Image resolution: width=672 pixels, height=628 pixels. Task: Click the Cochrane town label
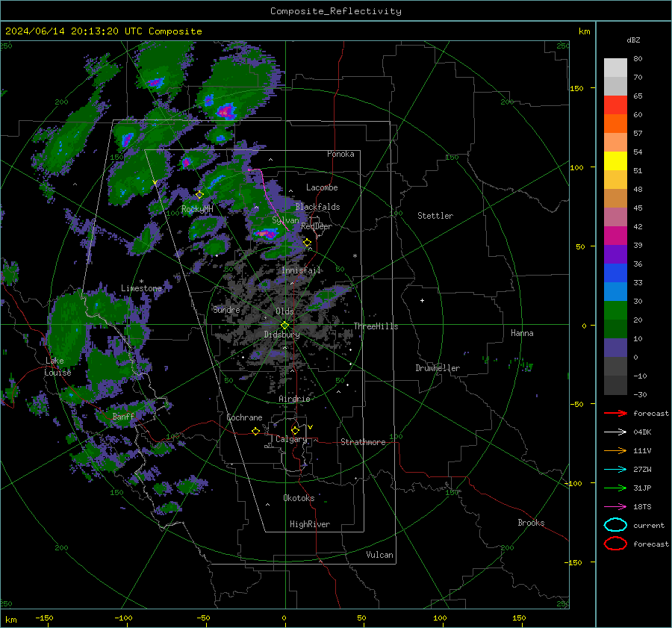pos(244,417)
